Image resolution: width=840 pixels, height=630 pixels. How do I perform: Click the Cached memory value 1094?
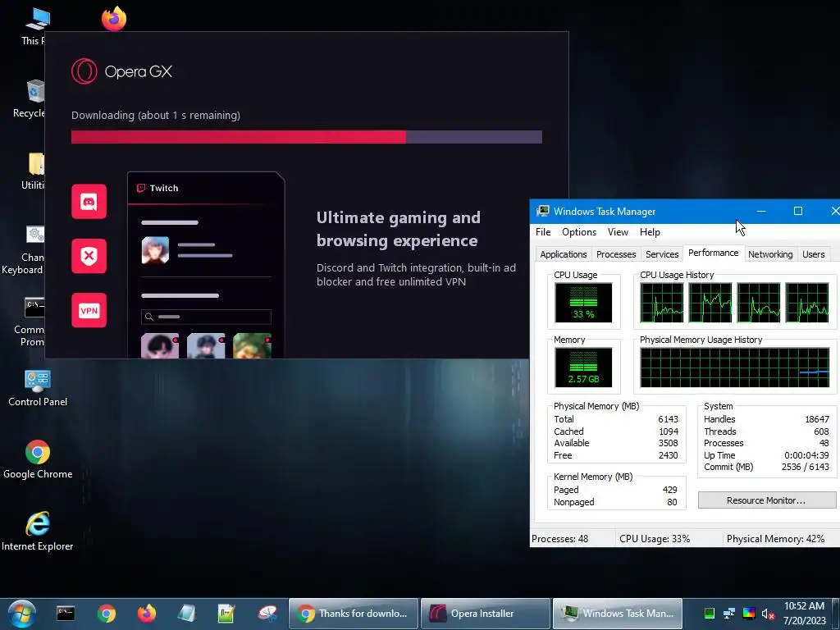coord(668,431)
